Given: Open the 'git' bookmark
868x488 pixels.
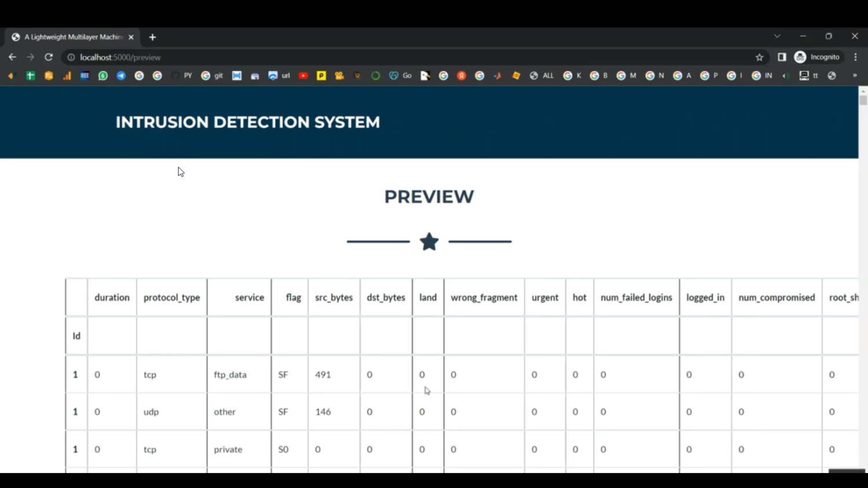Looking at the screenshot, I should [212, 76].
